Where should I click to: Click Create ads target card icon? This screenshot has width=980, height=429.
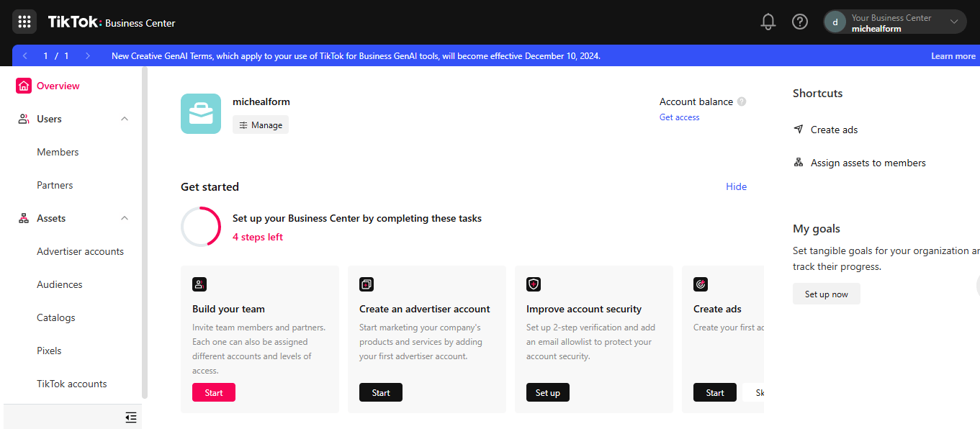(x=701, y=284)
